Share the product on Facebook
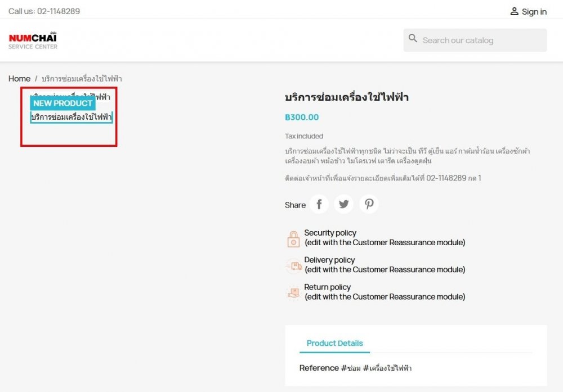This screenshot has width=563, height=392. (319, 204)
